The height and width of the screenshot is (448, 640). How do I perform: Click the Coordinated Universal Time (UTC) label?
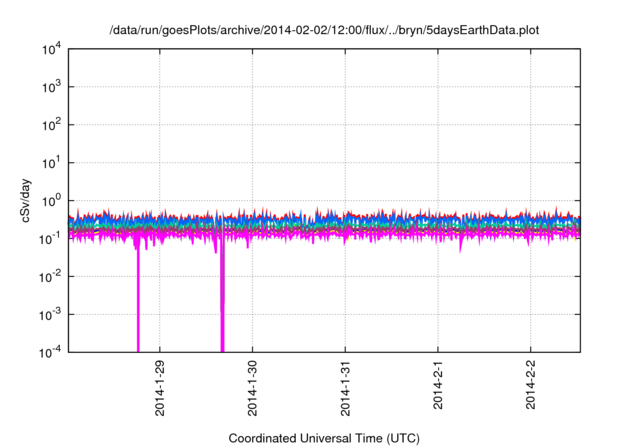324,438
